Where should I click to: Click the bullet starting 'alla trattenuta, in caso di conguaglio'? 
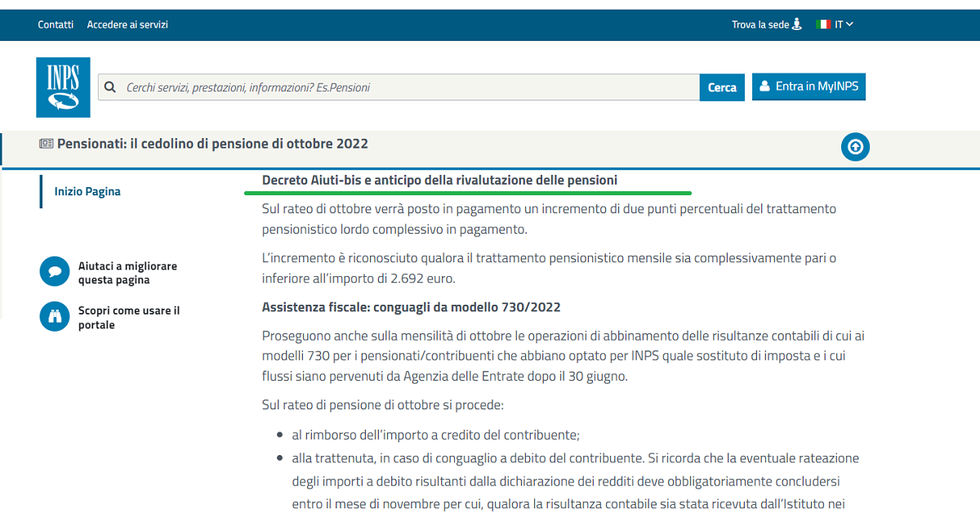[x=576, y=481]
